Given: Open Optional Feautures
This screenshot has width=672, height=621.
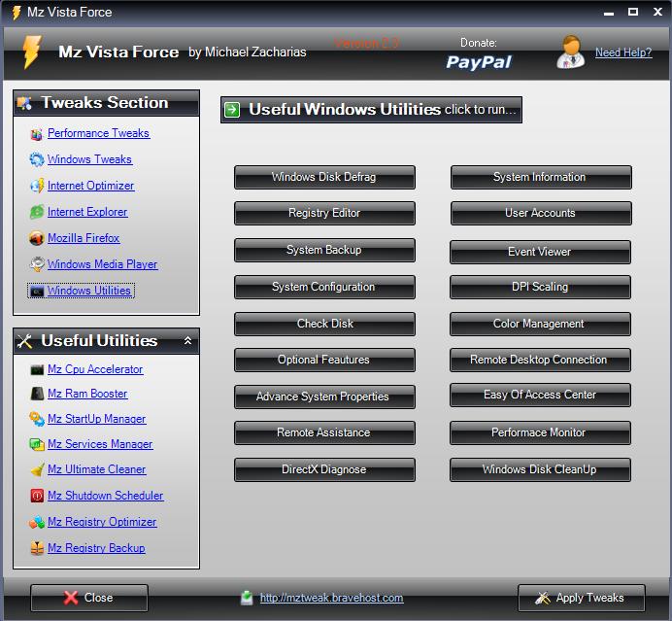Looking at the screenshot, I should 324,360.
